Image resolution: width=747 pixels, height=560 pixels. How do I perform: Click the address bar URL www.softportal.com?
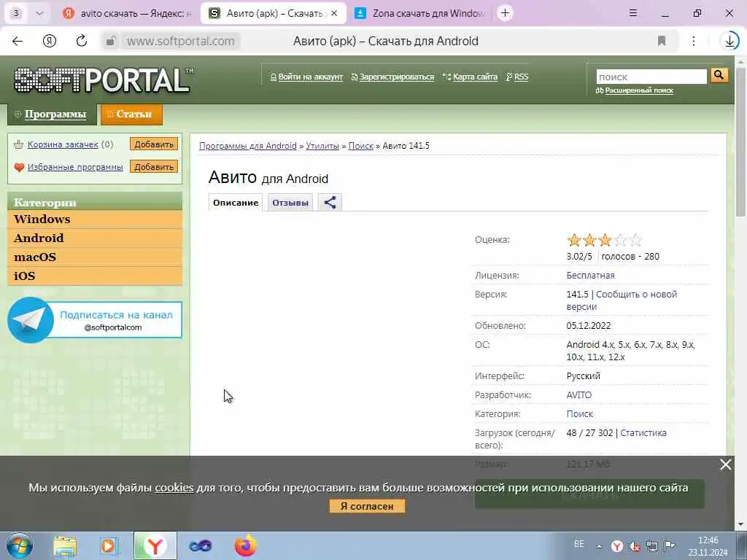[x=180, y=41]
